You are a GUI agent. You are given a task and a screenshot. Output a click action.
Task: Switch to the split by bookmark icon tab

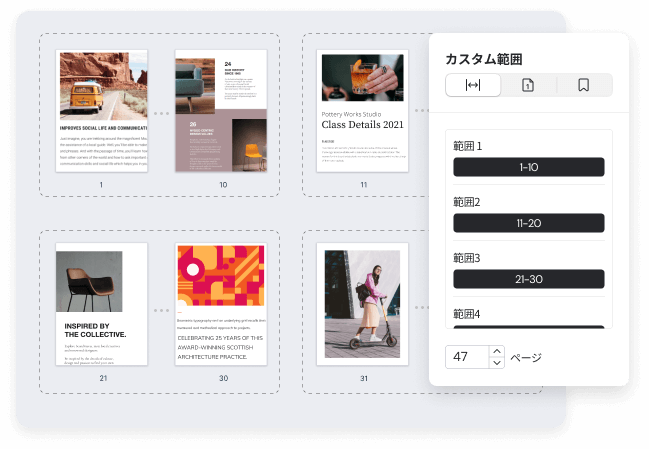click(584, 85)
